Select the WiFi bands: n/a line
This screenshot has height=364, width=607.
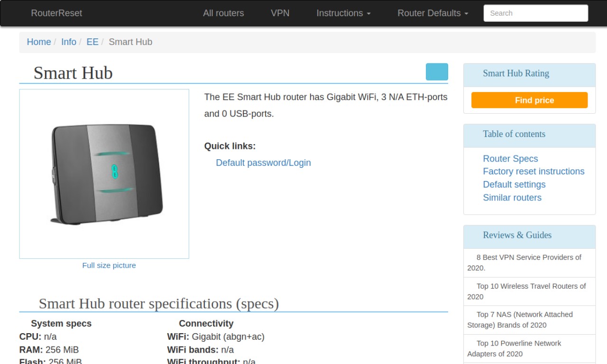click(x=201, y=350)
